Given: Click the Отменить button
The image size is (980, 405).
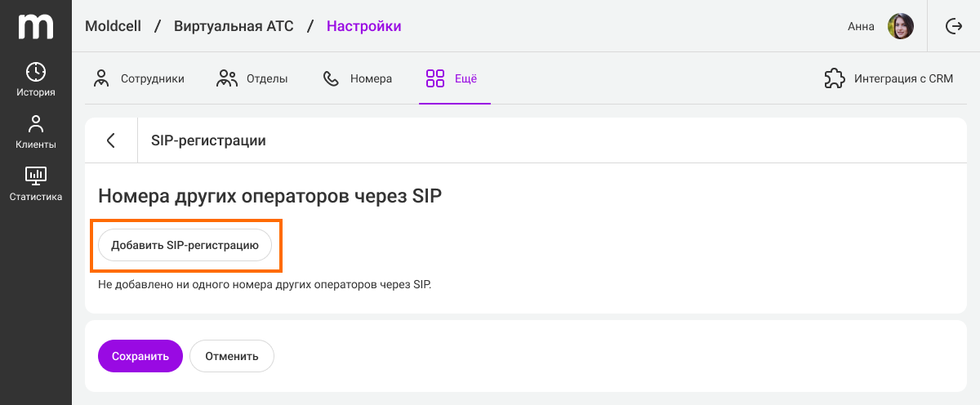Looking at the screenshot, I should point(232,356).
